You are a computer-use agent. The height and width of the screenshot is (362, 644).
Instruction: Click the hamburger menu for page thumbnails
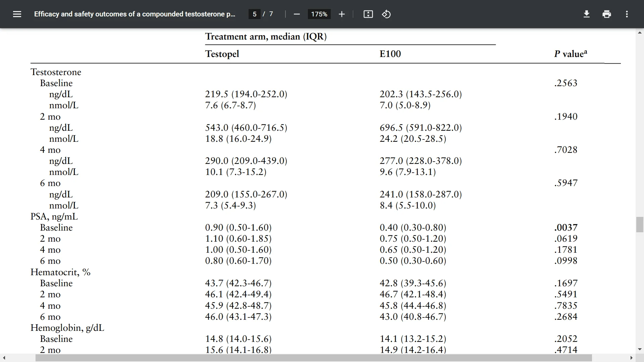(x=17, y=14)
